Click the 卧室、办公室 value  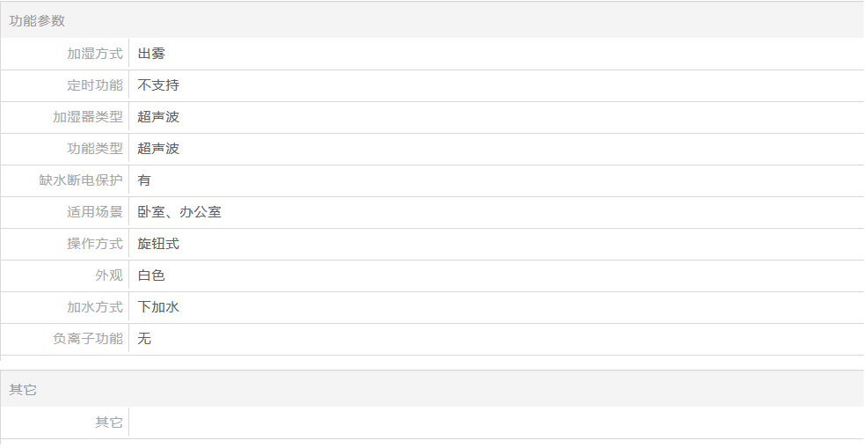point(179,212)
